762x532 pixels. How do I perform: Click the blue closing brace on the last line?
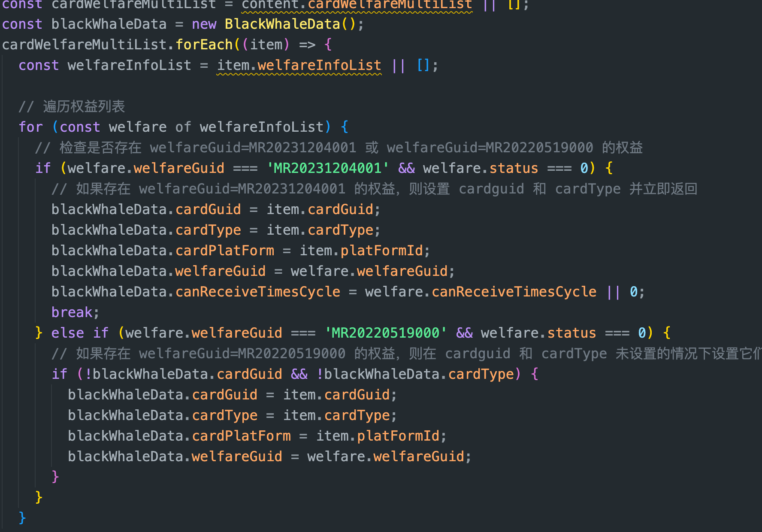(x=22, y=517)
